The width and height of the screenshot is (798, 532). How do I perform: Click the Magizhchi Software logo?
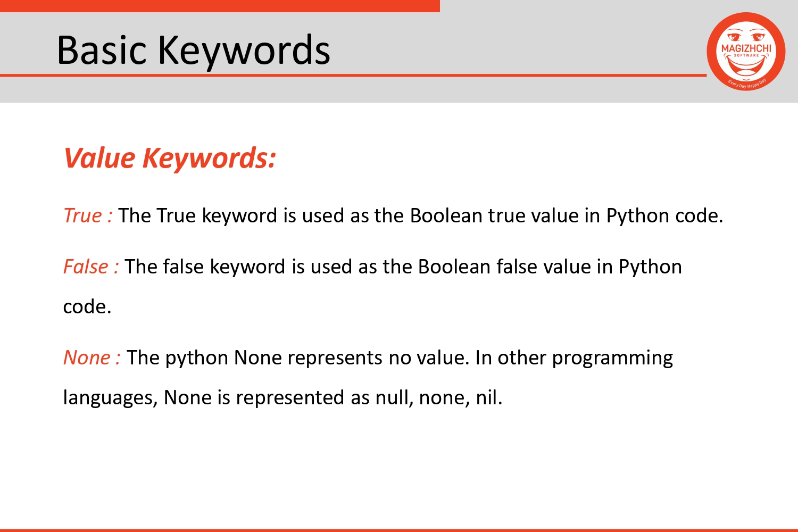tap(746, 52)
